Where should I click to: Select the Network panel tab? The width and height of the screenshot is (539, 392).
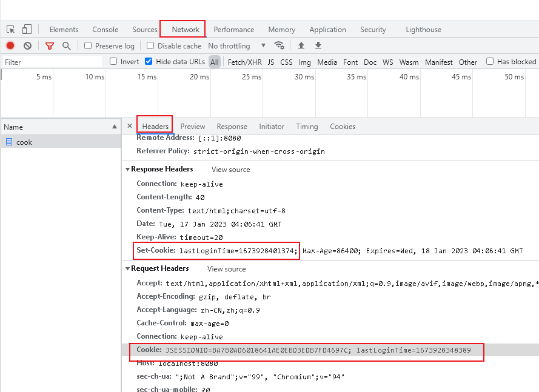186,30
